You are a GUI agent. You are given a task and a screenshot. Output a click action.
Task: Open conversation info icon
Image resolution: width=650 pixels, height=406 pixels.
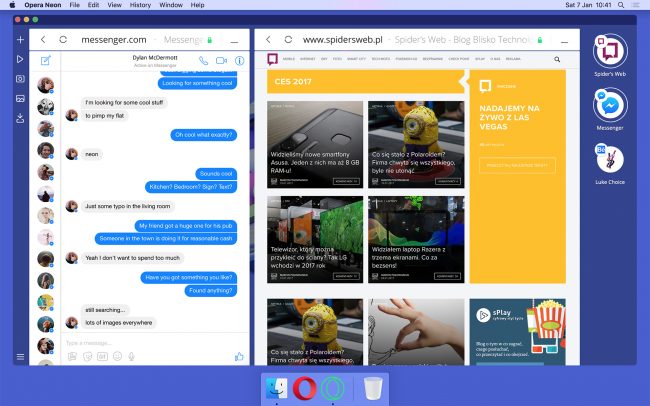239,61
